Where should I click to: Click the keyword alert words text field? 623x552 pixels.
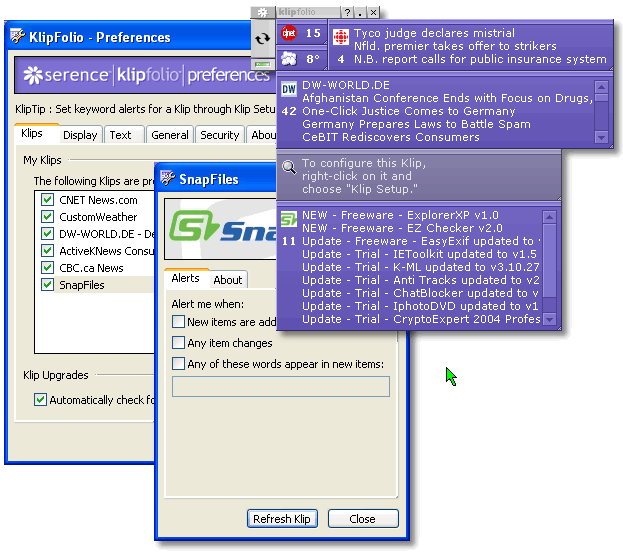281,386
